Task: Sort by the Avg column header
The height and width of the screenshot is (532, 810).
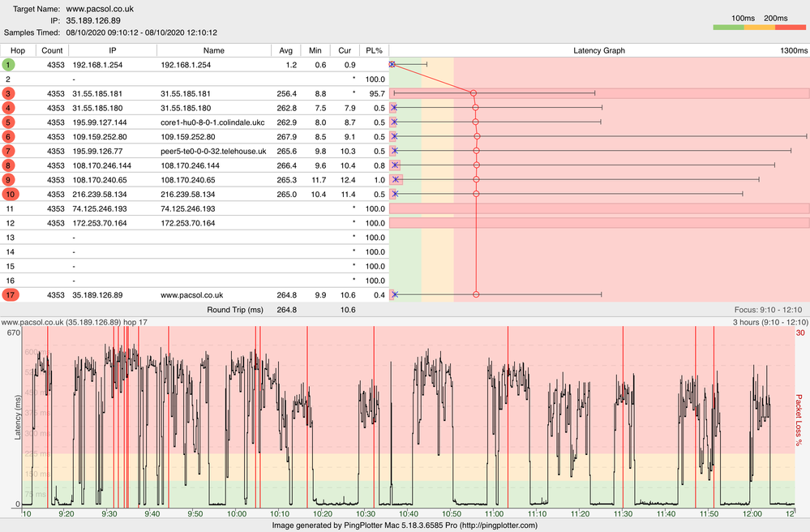Action: click(285, 50)
